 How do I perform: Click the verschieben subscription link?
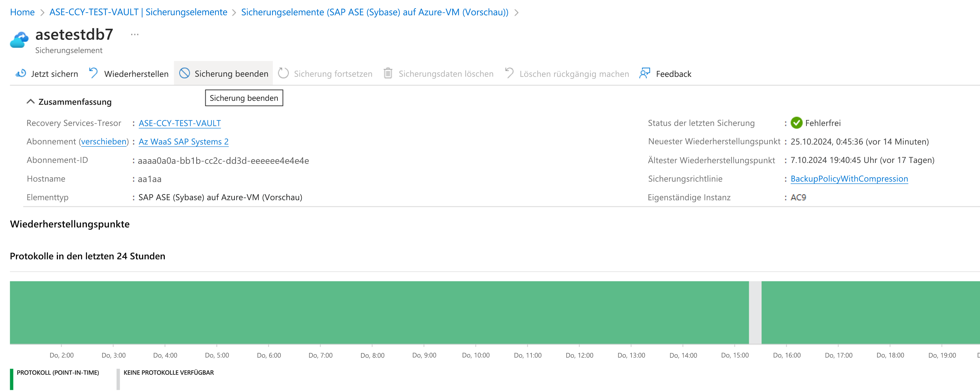click(x=104, y=142)
